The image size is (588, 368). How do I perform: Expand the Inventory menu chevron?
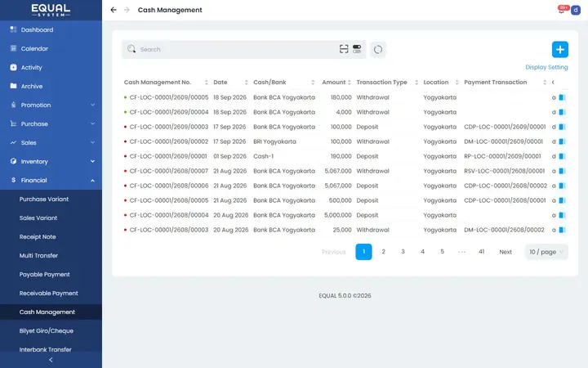92,161
